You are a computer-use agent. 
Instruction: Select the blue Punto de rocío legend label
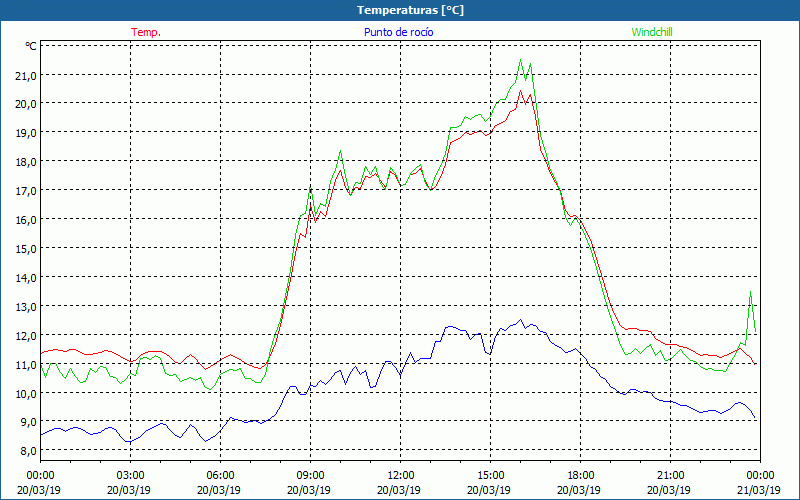click(x=398, y=32)
